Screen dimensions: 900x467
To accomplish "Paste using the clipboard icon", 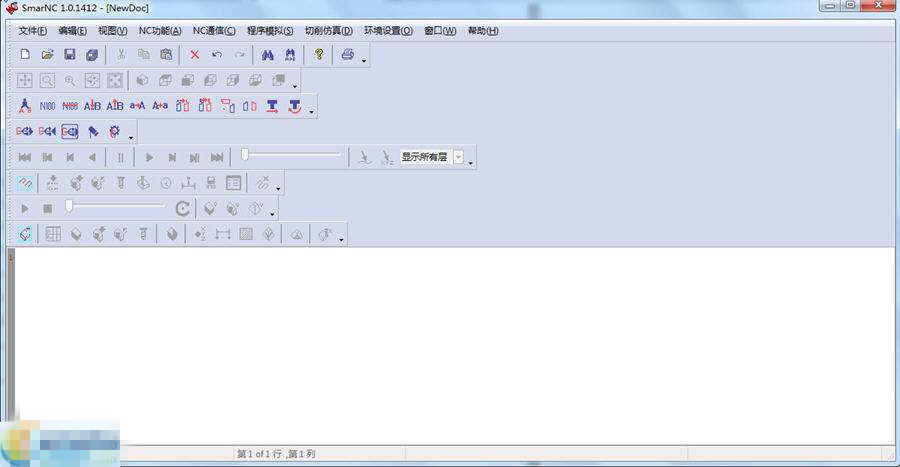I will click(x=166, y=55).
